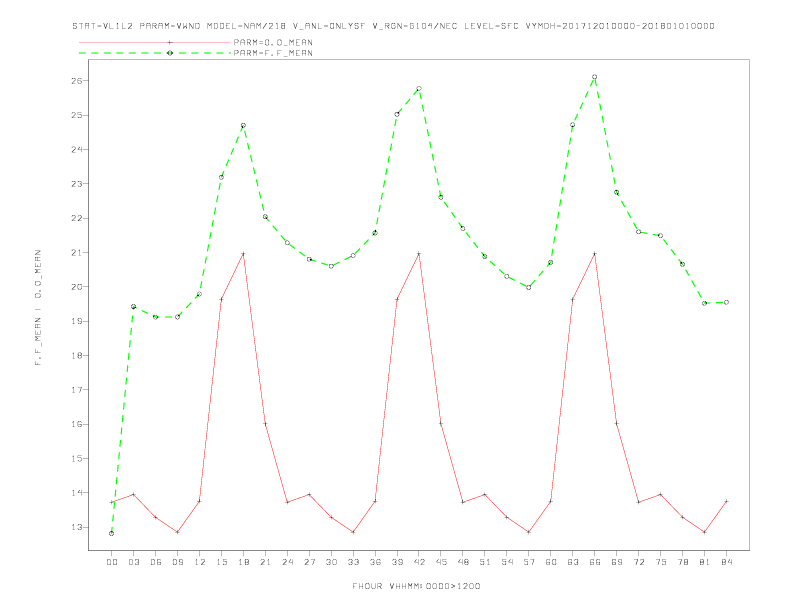The width and height of the screenshot is (792, 612).
Task: Click the lowest green data point at hour 00
Action: 112,533
